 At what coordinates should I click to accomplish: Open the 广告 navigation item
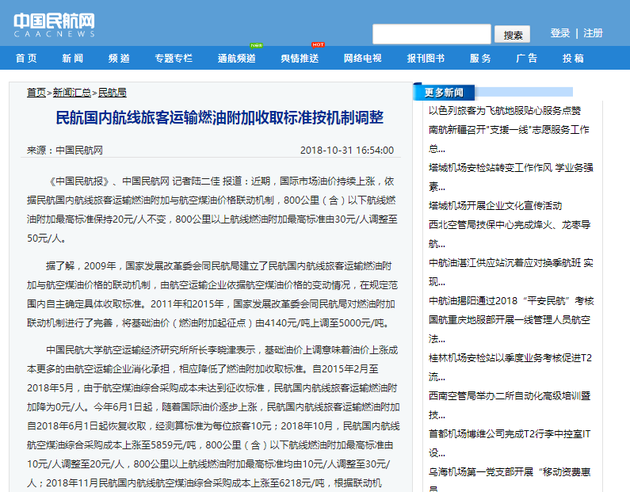527,58
